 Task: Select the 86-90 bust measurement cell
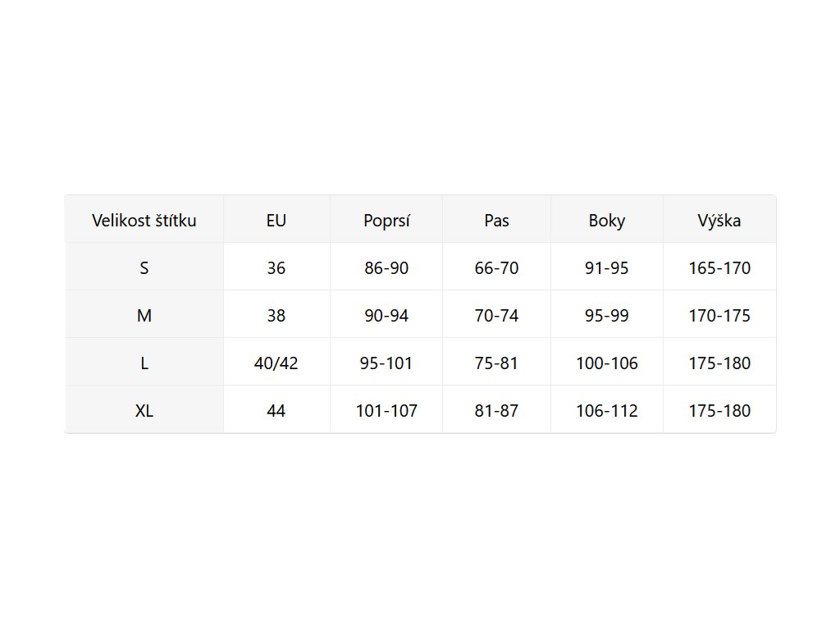click(x=386, y=267)
